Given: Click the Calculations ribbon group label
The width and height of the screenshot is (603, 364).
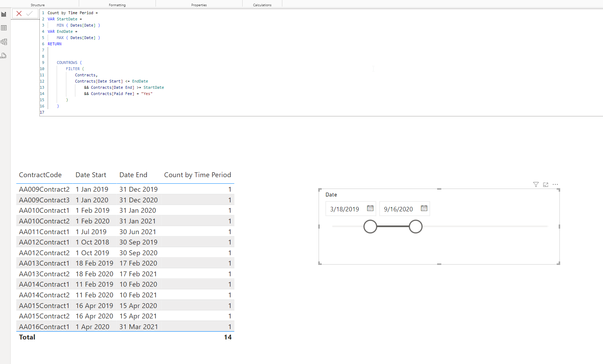Looking at the screenshot, I should 262,5.
